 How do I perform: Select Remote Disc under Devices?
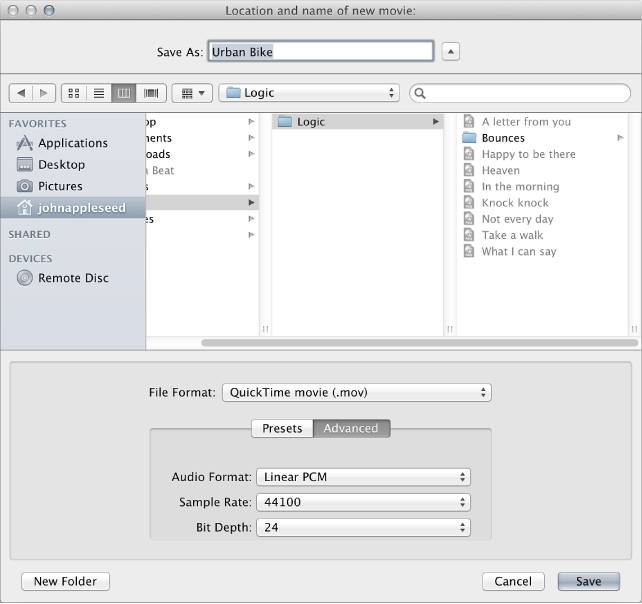[x=73, y=278]
